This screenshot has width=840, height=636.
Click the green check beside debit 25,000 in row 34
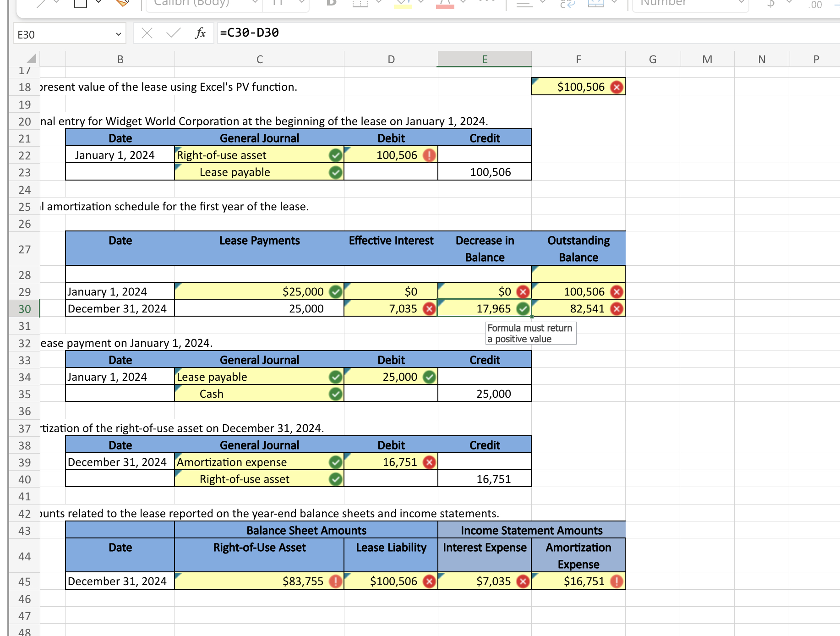point(429,377)
